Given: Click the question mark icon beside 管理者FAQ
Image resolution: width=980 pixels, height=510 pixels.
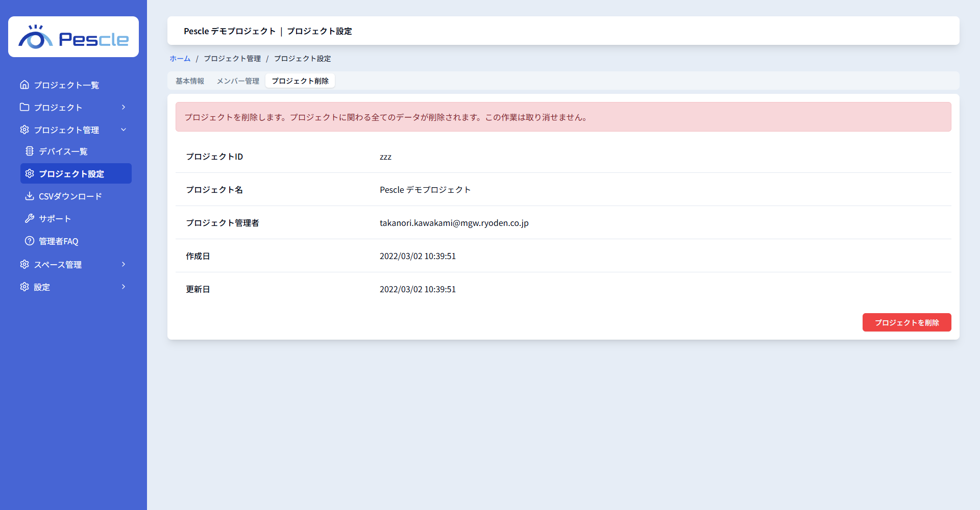Looking at the screenshot, I should [30, 241].
